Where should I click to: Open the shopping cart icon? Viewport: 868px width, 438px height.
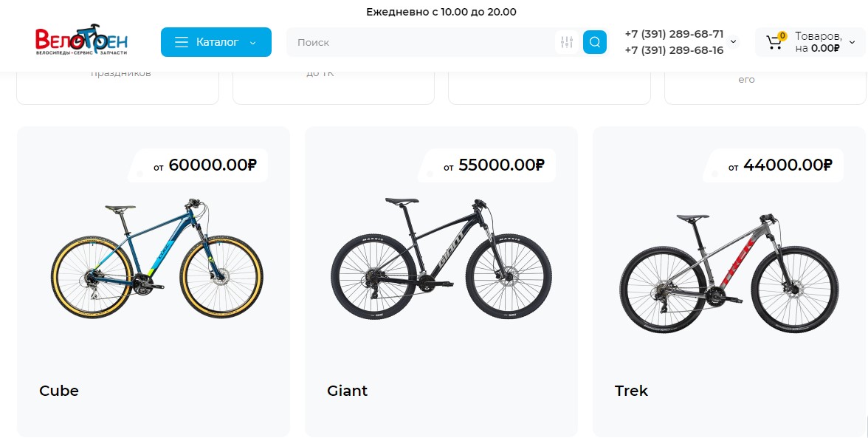(774, 42)
